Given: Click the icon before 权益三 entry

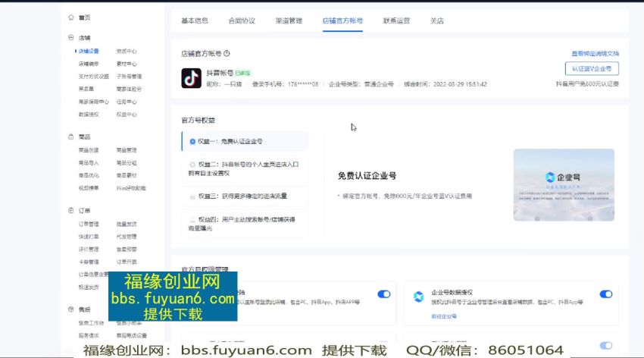Looking at the screenshot, I should (x=192, y=196).
